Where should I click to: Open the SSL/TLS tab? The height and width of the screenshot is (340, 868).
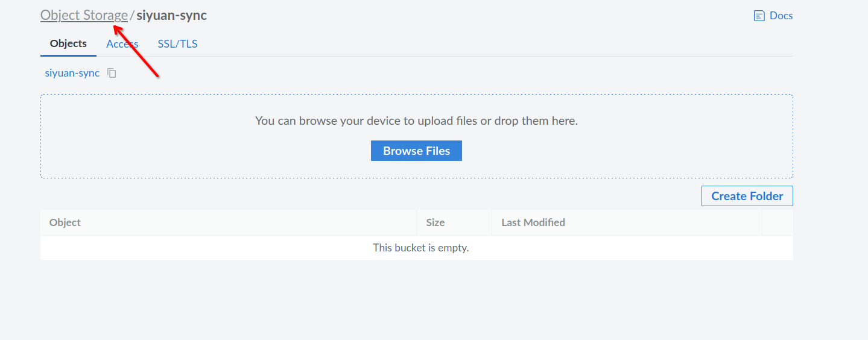click(x=177, y=43)
